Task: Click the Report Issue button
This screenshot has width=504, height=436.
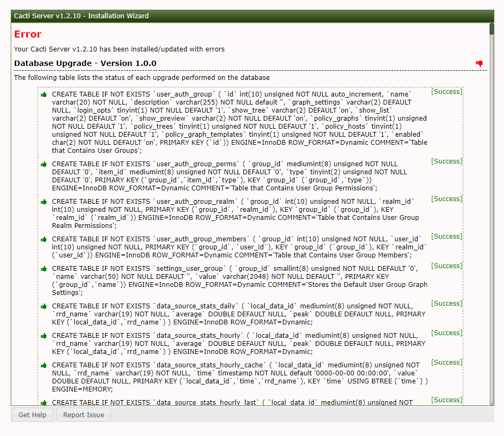Action: (x=84, y=415)
